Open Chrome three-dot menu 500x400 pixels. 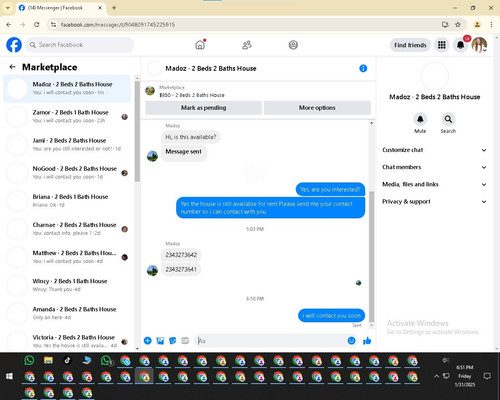point(491,24)
